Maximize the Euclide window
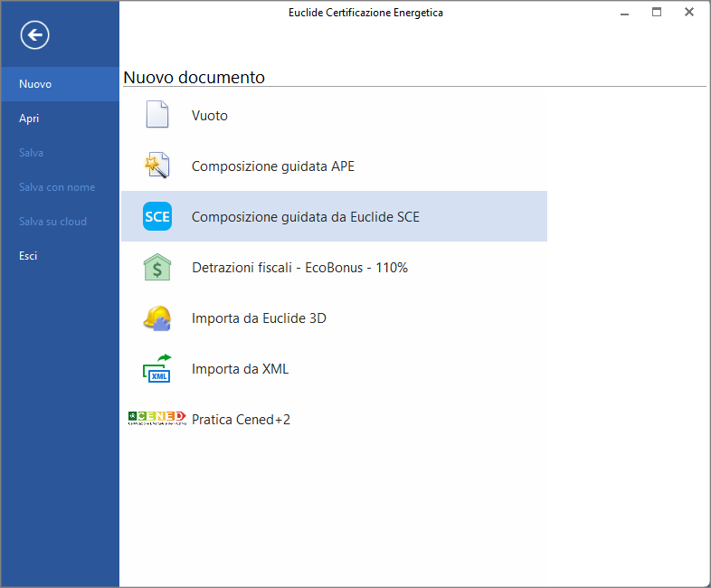The width and height of the screenshot is (711, 588). (657, 13)
